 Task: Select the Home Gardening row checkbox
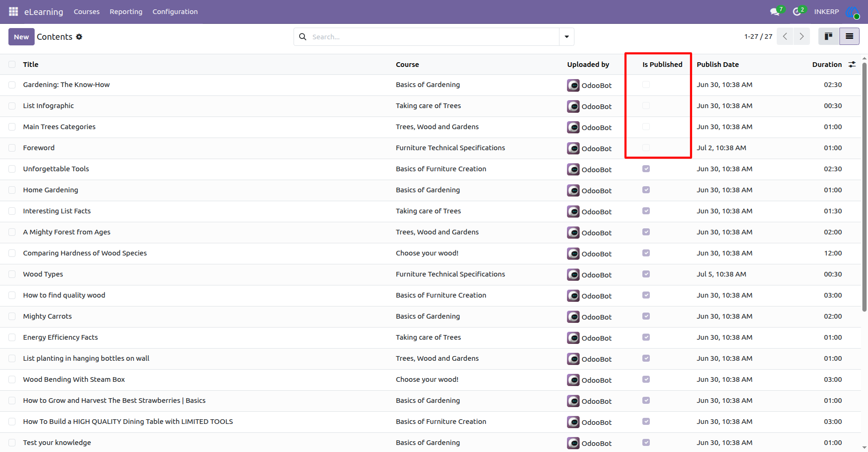pos(12,190)
